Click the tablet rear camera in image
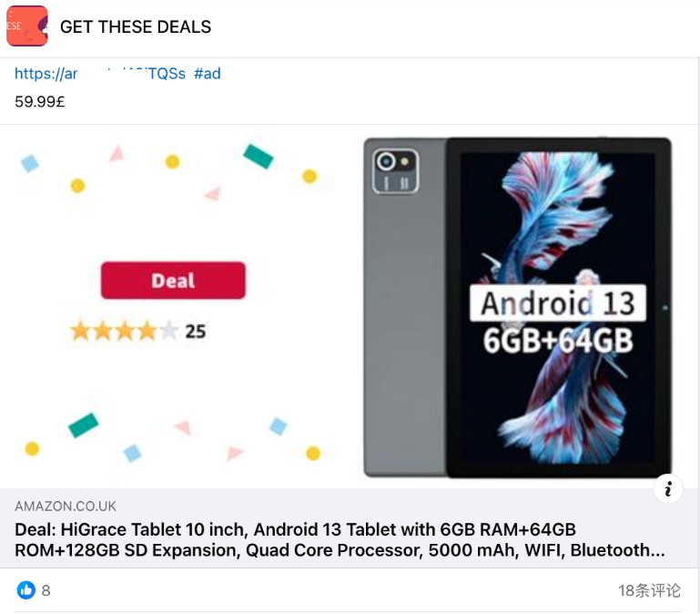 (x=396, y=171)
